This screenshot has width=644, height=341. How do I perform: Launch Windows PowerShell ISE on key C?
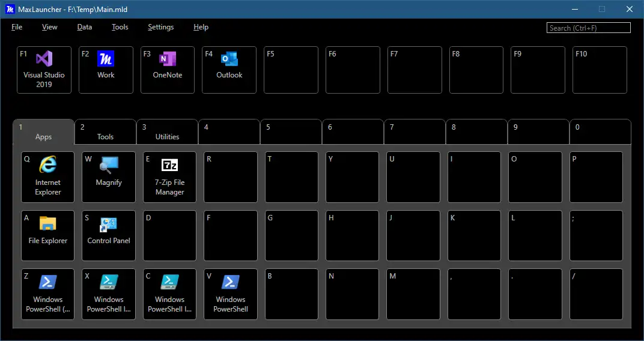[169, 294]
